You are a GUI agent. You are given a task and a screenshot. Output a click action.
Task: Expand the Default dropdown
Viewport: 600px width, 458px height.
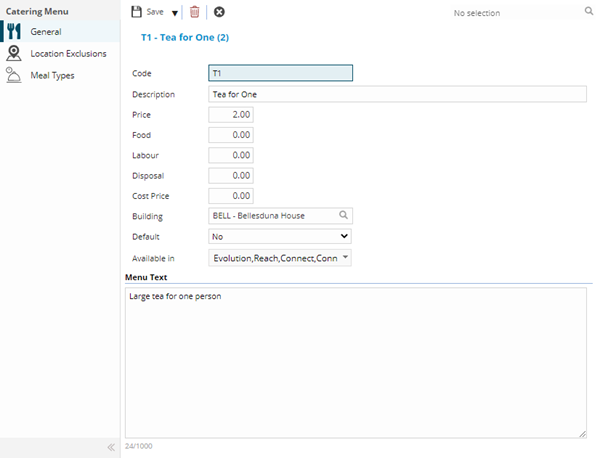click(280, 236)
